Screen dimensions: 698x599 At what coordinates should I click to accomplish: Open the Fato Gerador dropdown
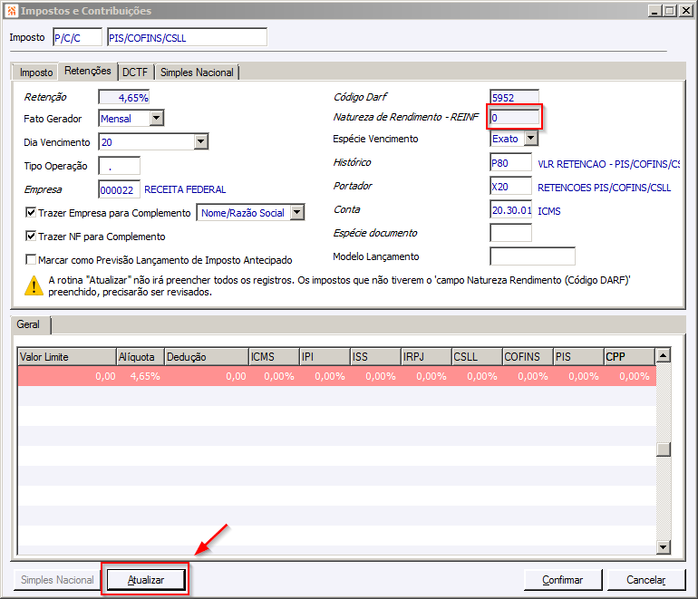156,118
